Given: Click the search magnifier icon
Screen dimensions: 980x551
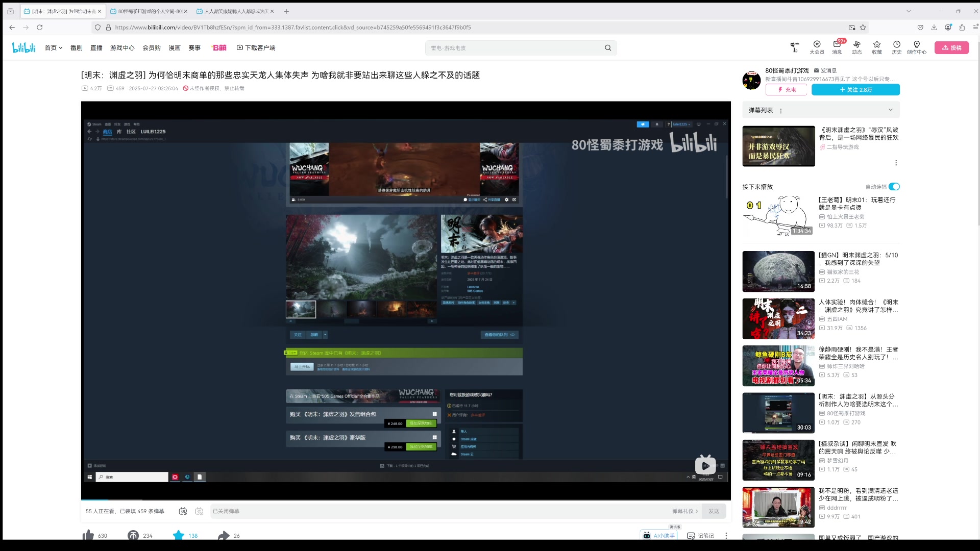Looking at the screenshot, I should (608, 48).
